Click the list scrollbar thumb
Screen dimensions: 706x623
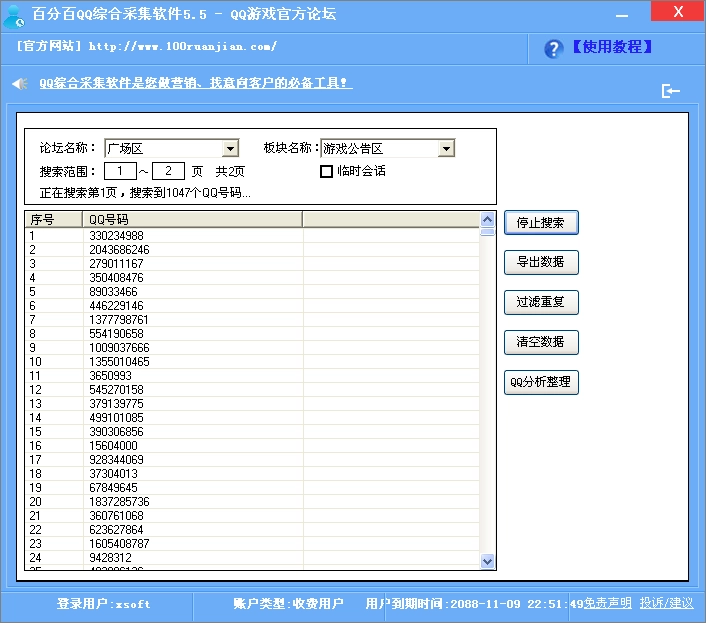pos(487,232)
